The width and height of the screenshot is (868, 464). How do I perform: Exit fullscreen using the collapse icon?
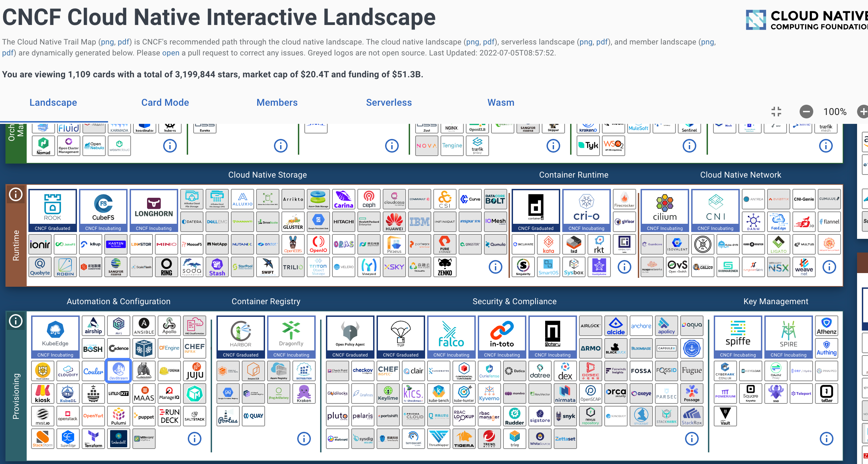point(776,112)
